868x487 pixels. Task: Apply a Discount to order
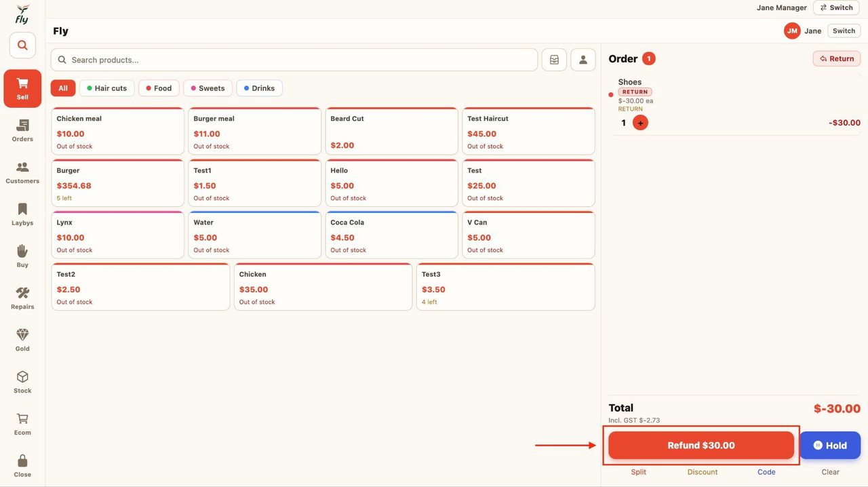pyautogui.click(x=703, y=472)
